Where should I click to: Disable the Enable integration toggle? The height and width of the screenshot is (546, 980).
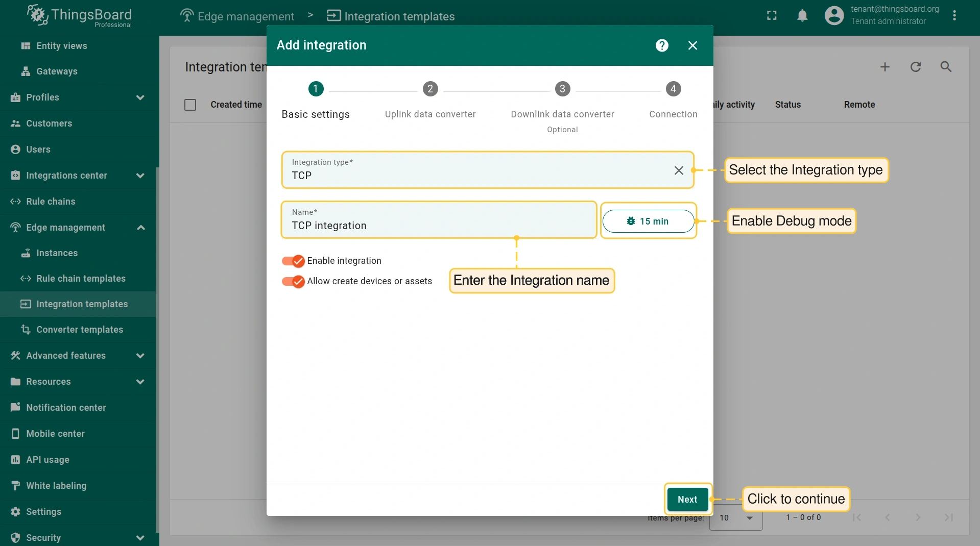[x=294, y=261]
